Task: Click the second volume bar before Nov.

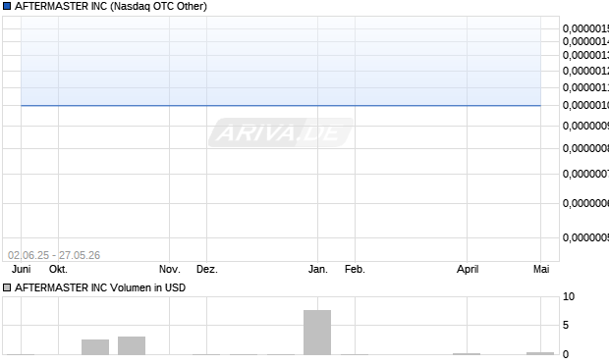Action: coord(132,345)
